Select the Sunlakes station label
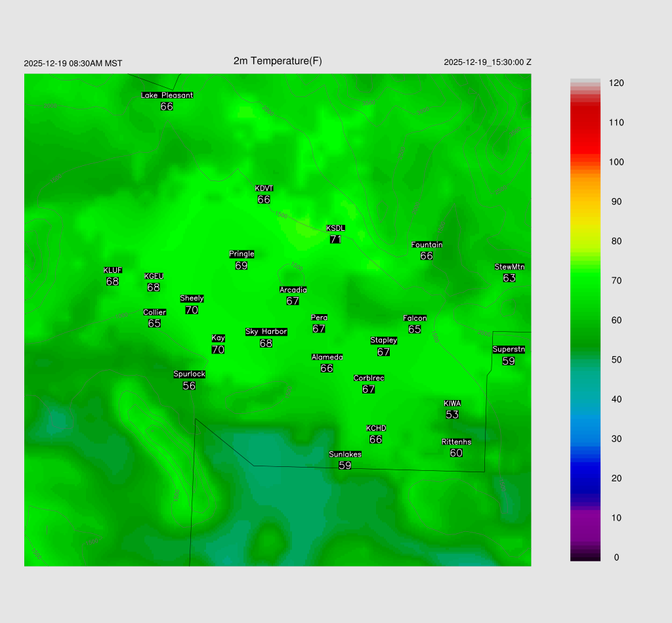This screenshot has width=672, height=623. (345, 454)
